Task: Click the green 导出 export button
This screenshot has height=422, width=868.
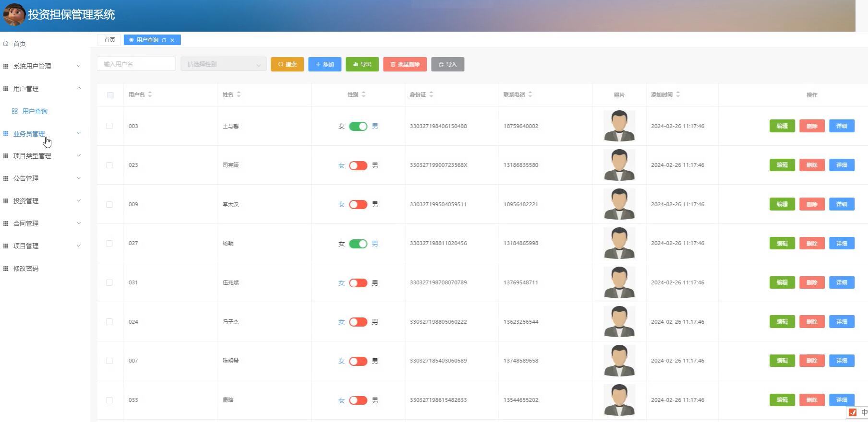Action: [362, 64]
